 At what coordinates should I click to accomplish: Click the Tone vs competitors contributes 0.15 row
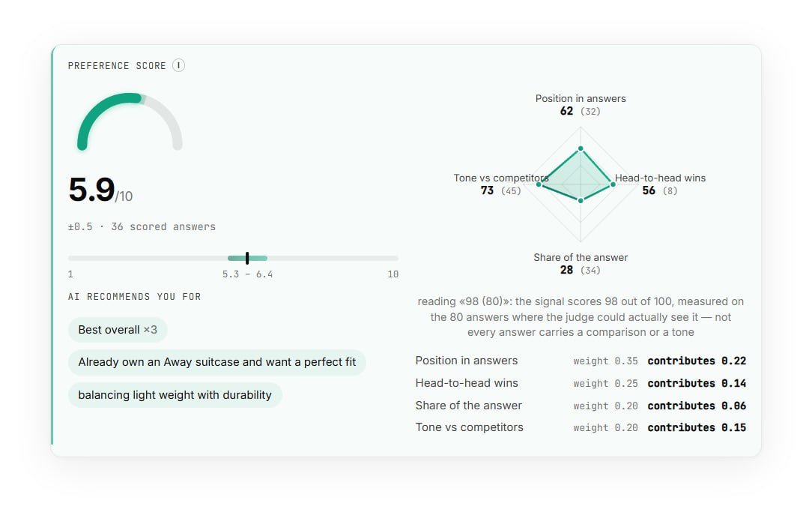[581, 427]
